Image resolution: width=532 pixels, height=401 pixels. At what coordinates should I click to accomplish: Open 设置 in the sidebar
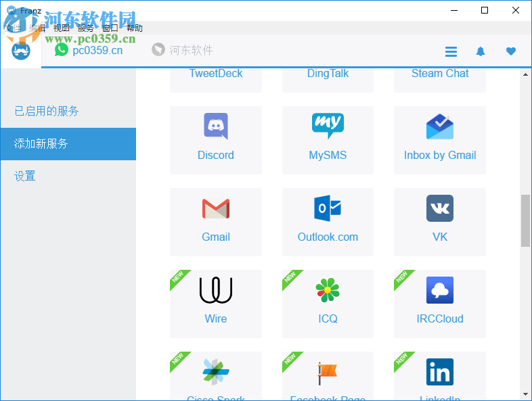68,176
